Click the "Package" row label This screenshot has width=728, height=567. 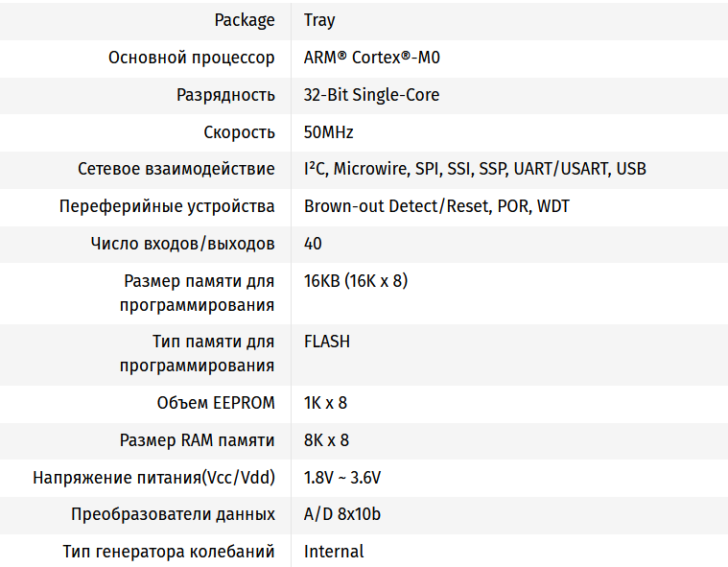coord(245,20)
